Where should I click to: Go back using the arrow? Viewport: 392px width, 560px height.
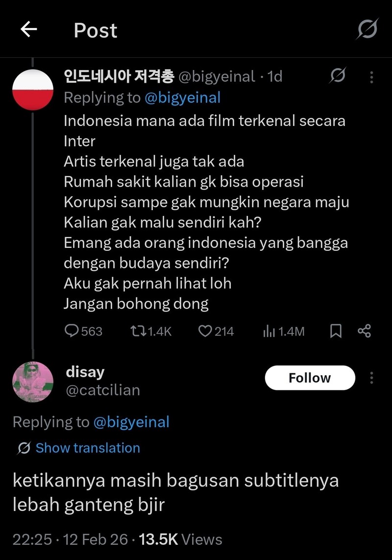(28, 29)
